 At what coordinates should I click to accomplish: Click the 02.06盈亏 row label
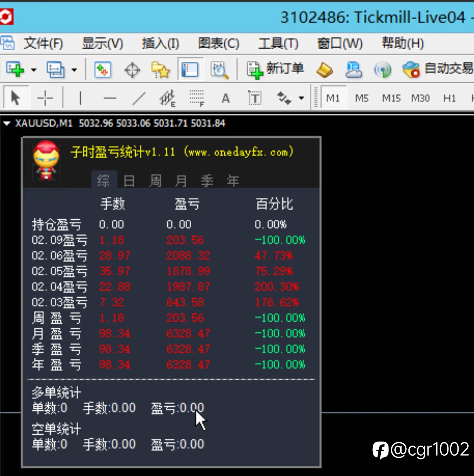pyautogui.click(x=60, y=255)
